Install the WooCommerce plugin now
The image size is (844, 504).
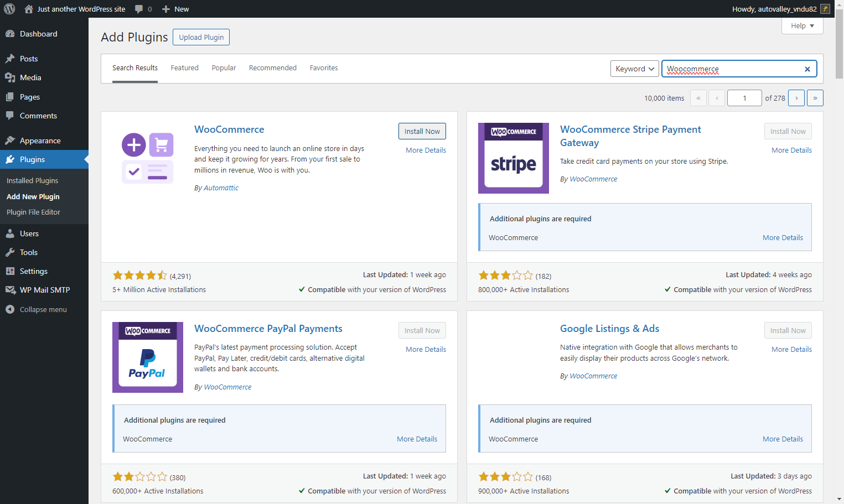(422, 131)
